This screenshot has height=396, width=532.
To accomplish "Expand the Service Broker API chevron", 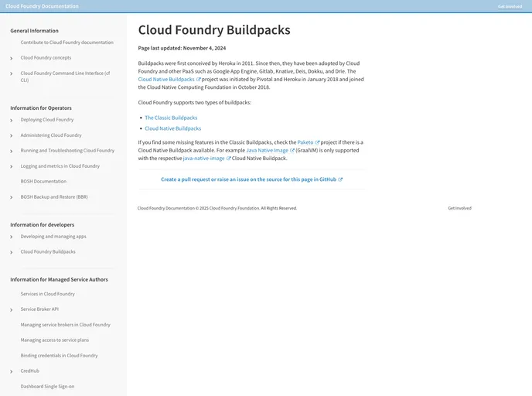I will 11,310.
